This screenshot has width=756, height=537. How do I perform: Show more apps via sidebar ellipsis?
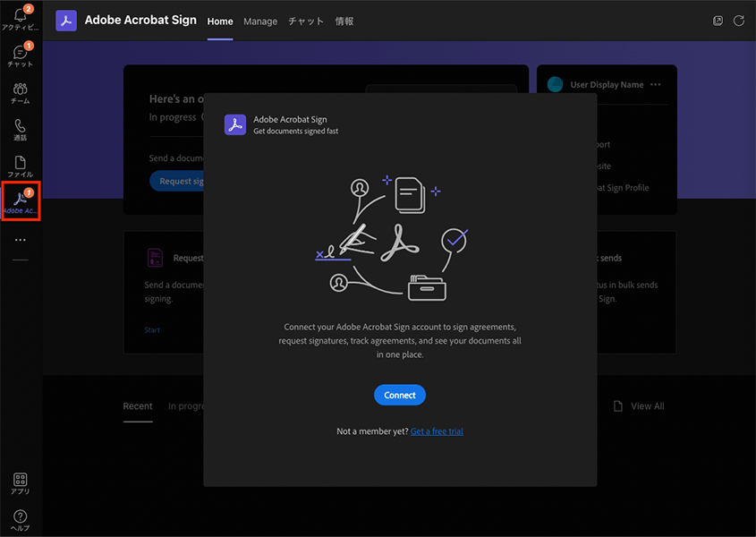(x=21, y=240)
